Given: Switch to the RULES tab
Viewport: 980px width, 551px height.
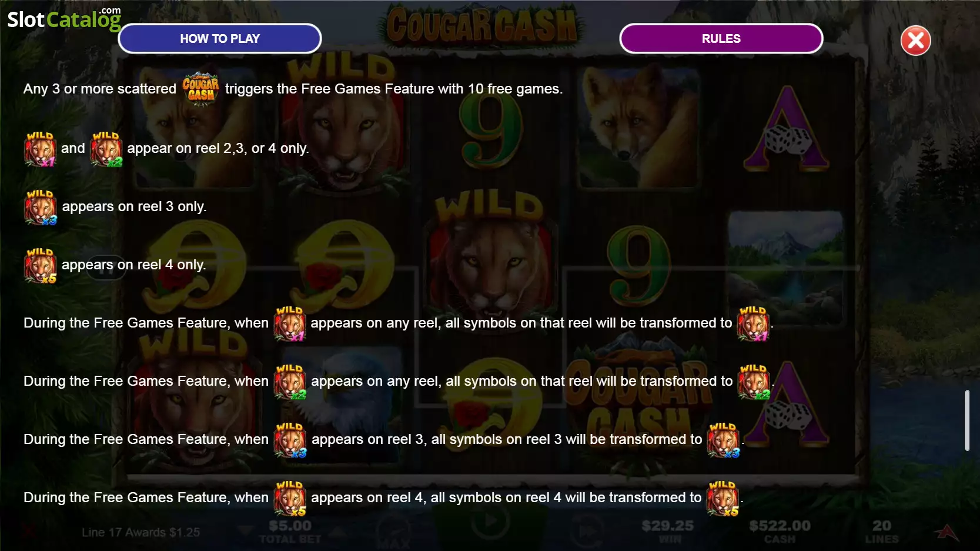Looking at the screenshot, I should tap(721, 39).
